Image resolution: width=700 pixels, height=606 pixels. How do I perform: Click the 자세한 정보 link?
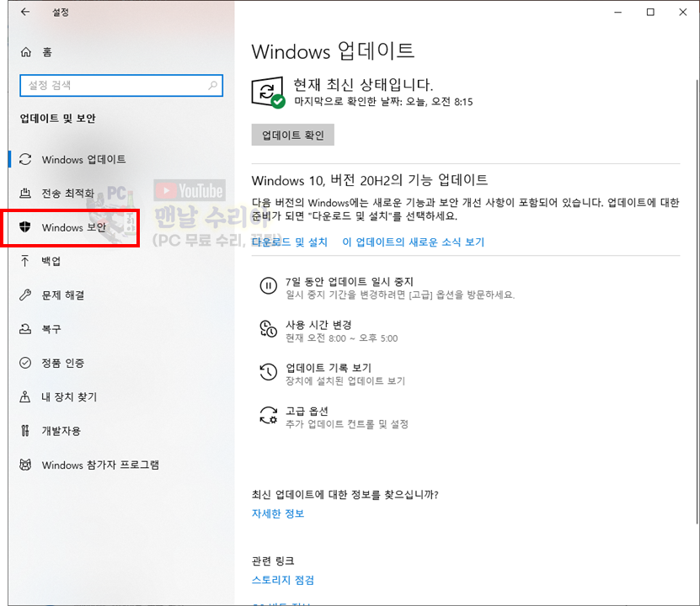pos(278,513)
